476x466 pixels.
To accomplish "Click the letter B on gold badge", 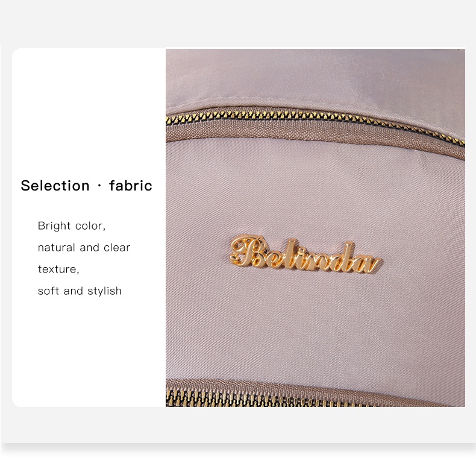I will click(x=248, y=251).
